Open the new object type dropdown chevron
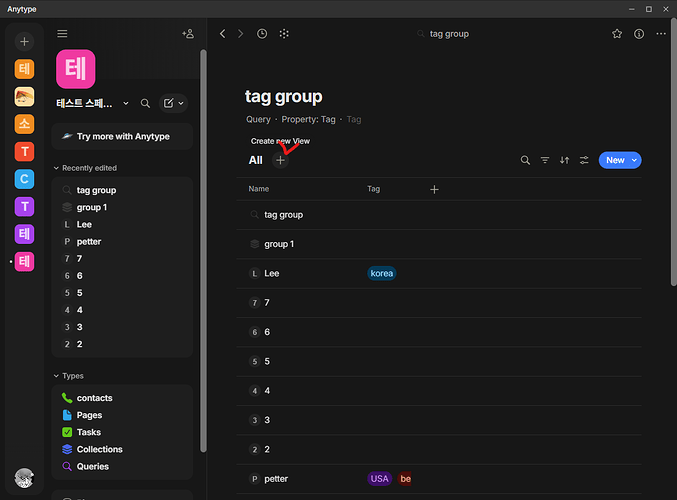 [181, 103]
